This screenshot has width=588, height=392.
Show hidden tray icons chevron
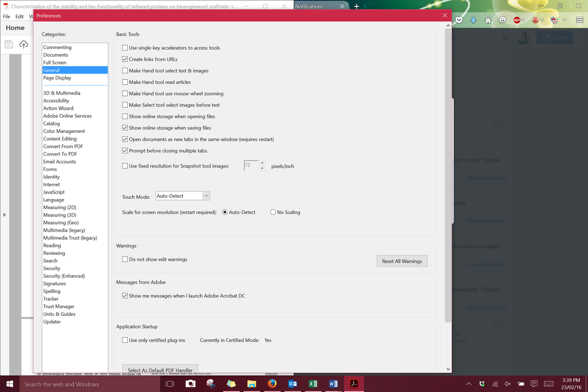468,384
